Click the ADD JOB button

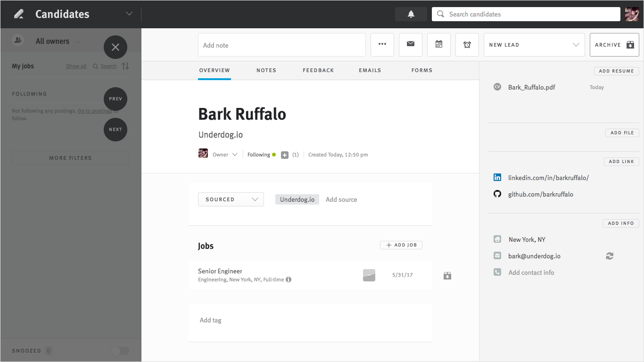[x=401, y=245]
